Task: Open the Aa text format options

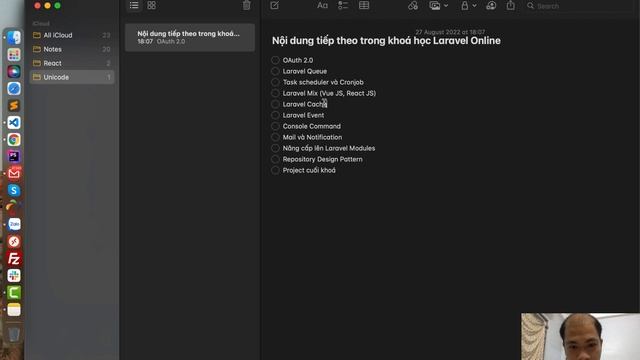Action: [322, 5]
